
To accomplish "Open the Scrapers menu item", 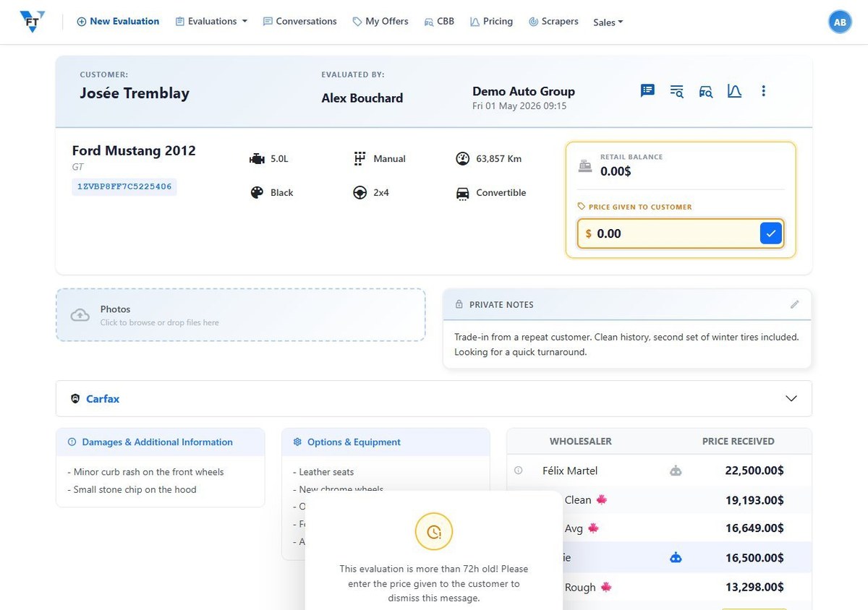I will (x=553, y=22).
